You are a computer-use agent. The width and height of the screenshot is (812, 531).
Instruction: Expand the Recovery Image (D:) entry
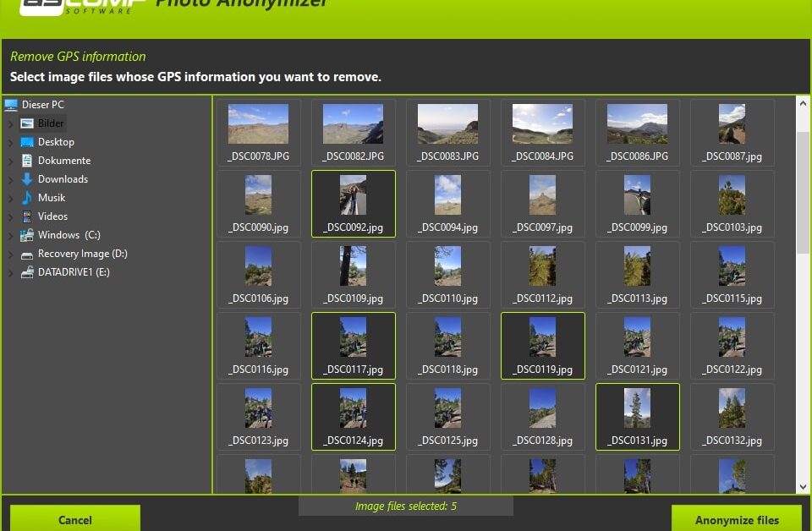click(9, 253)
